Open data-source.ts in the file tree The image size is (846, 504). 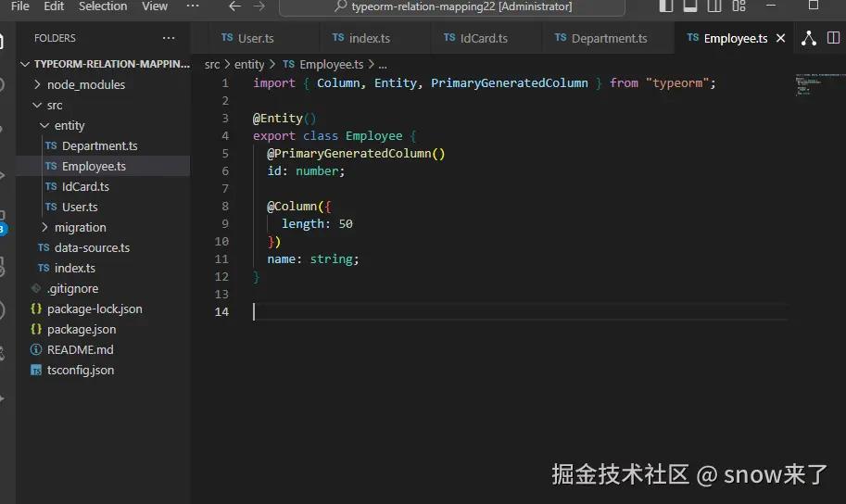(x=103, y=247)
